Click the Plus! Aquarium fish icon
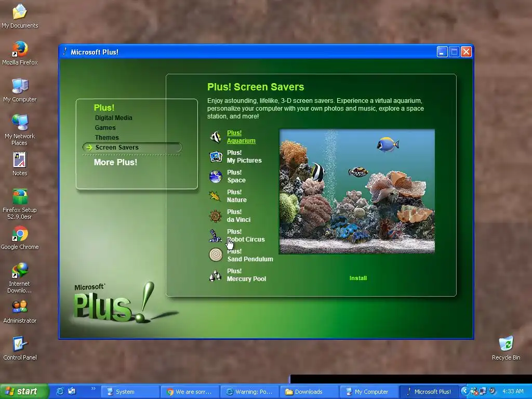Viewport: 532px width, 399px height. point(216,137)
